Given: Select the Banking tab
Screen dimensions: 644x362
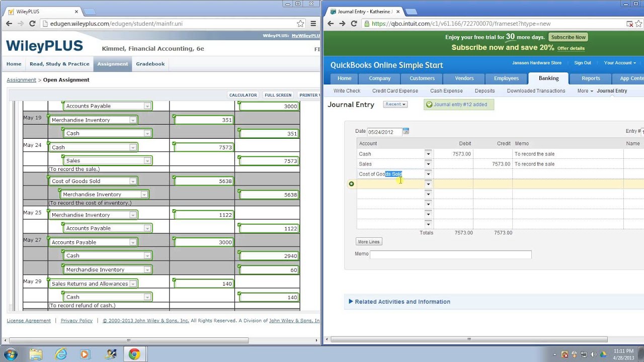Looking at the screenshot, I should [x=548, y=78].
